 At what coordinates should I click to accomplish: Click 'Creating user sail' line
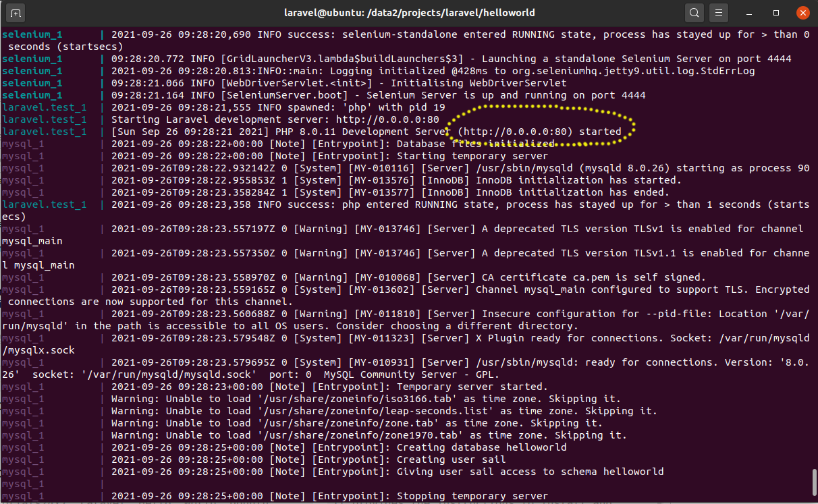308,459
